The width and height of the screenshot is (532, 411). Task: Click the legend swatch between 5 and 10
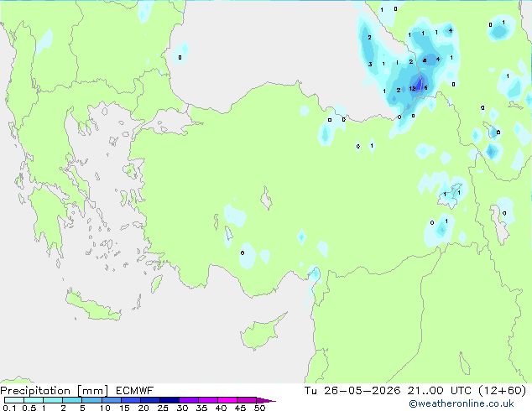92,400
